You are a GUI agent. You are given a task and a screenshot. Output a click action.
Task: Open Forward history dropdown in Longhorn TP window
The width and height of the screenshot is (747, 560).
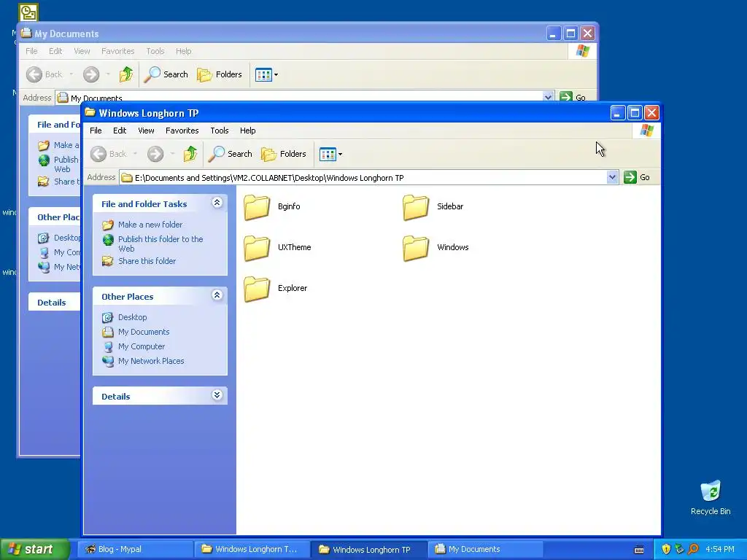pyautogui.click(x=172, y=154)
